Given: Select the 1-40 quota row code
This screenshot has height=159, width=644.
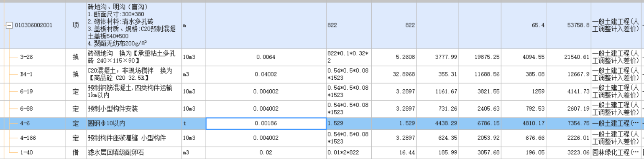Looking at the screenshot, I should tap(26, 153).
